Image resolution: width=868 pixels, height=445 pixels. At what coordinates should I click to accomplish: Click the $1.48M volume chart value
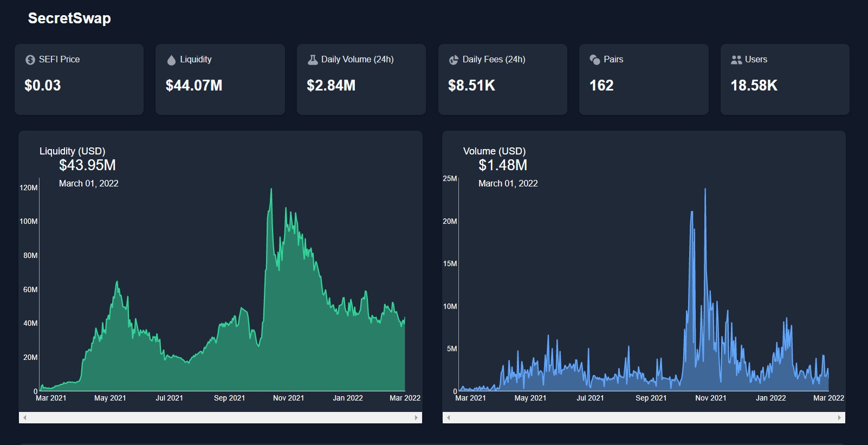pyautogui.click(x=503, y=165)
